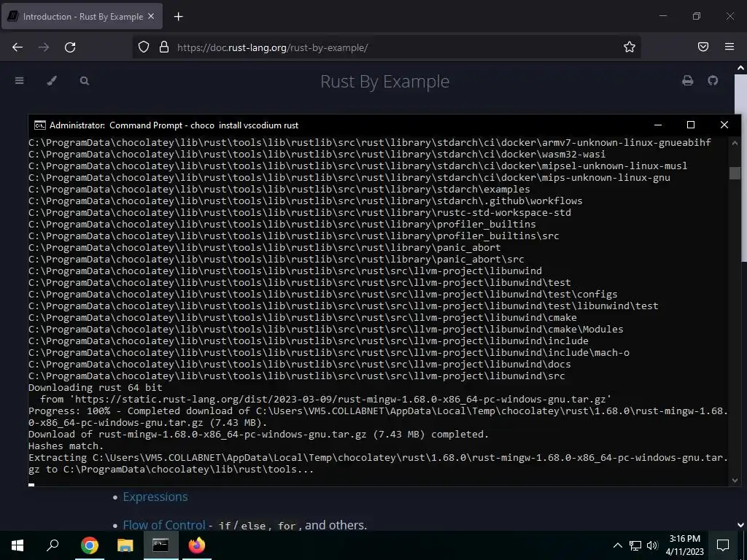The image size is (747, 560).
Task: Click the 'Hashes match.' output line
Action: click(66, 446)
